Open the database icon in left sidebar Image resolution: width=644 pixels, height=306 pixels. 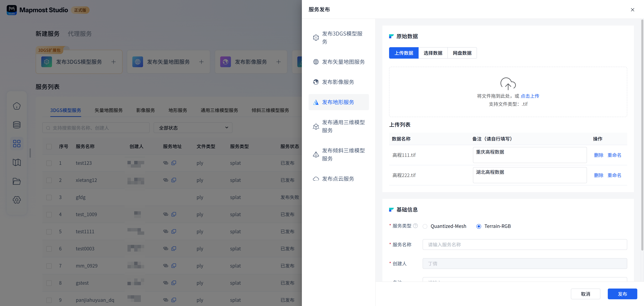point(17,125)
